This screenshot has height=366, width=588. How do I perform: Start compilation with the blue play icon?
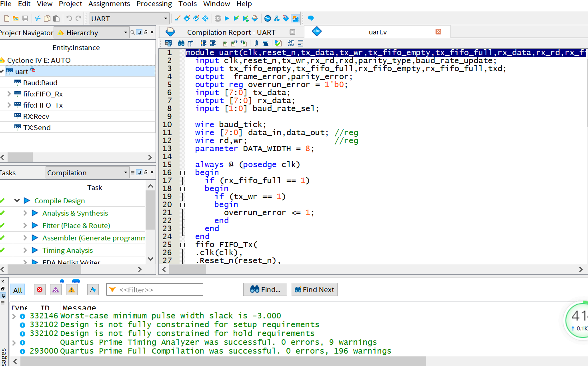pyautogui.click(x=227, y=18)
